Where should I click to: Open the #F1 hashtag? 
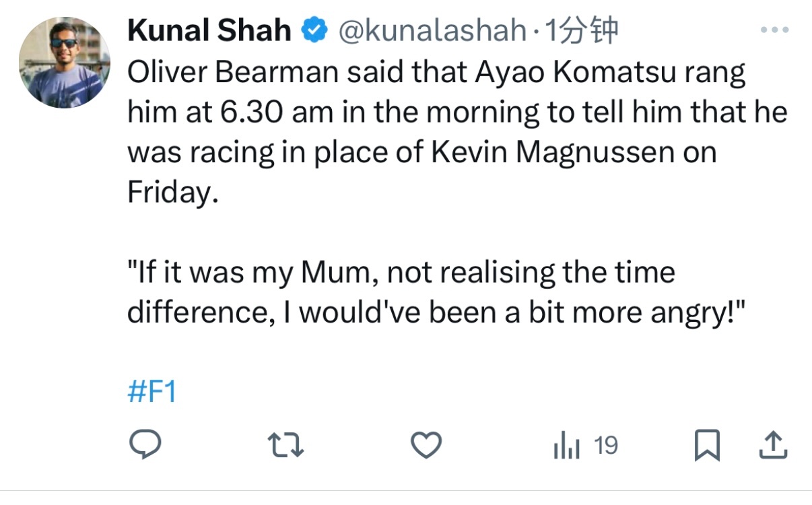point(151,391)
